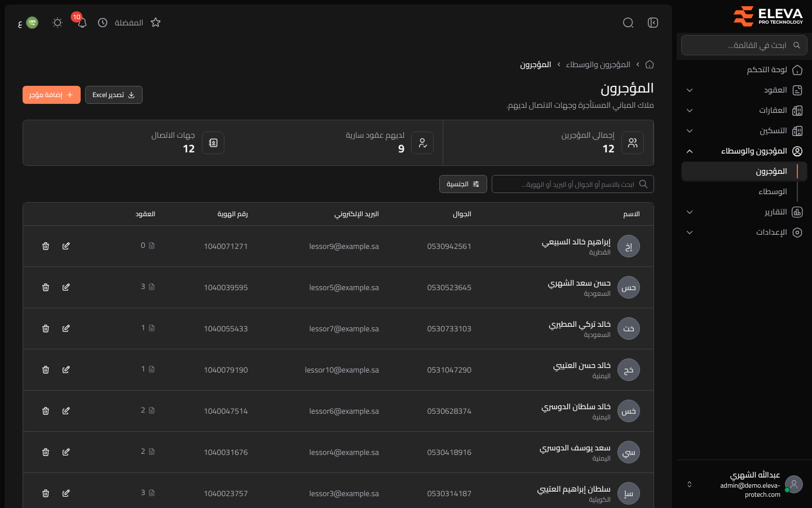812x508 pixels.
Task: Select الوسطاء sidebar submenu item
Action: (744, 192)
